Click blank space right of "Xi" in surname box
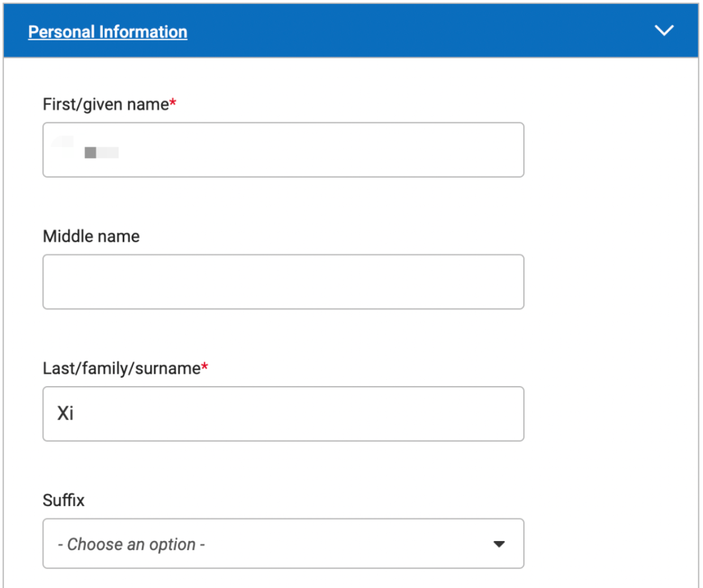 pos(293,414)
